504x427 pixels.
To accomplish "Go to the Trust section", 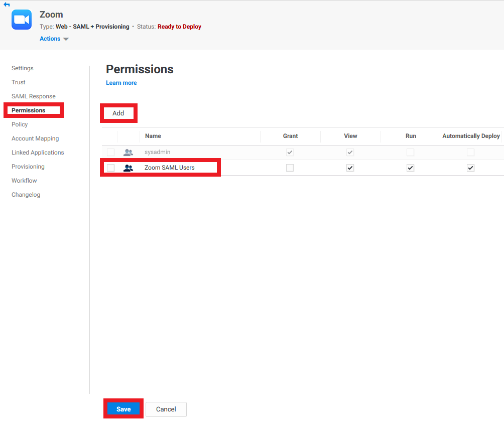I will pyautogui.click(x=18, y=82).
